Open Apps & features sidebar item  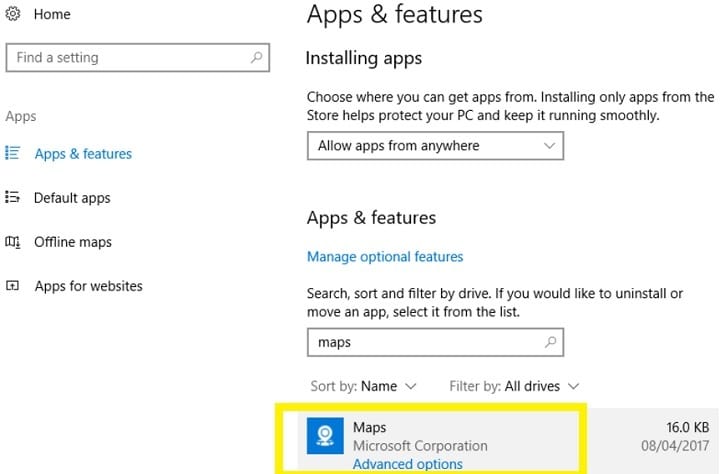coord(83,154)
